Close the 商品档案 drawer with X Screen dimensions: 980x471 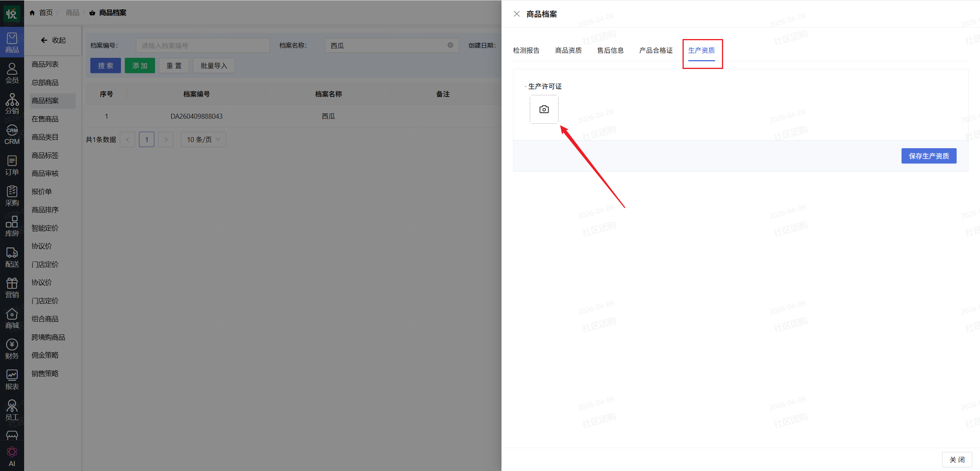(516, 14)
